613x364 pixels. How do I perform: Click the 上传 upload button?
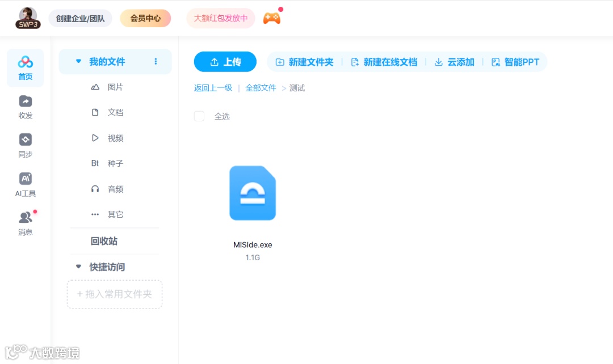[225, 62]
